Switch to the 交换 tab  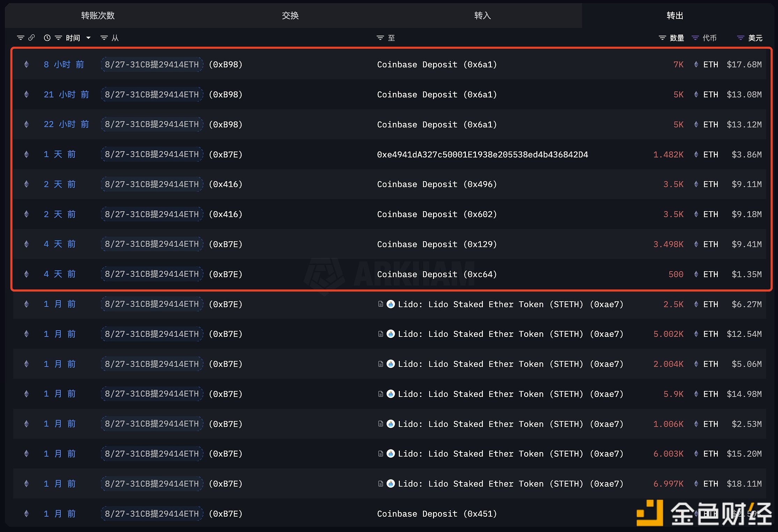pos(290,16)
